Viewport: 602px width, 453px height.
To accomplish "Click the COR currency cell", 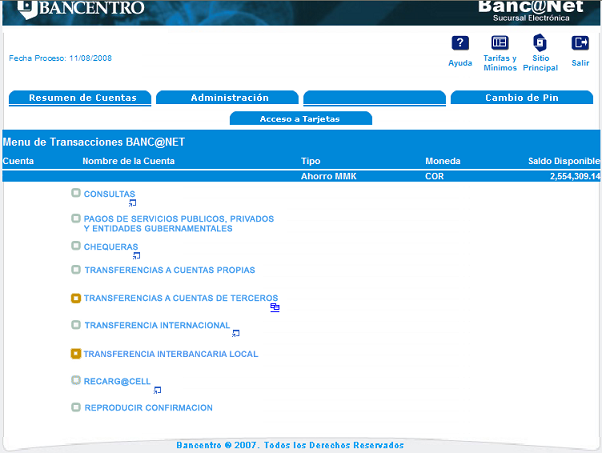I will (x=434, y=176).
